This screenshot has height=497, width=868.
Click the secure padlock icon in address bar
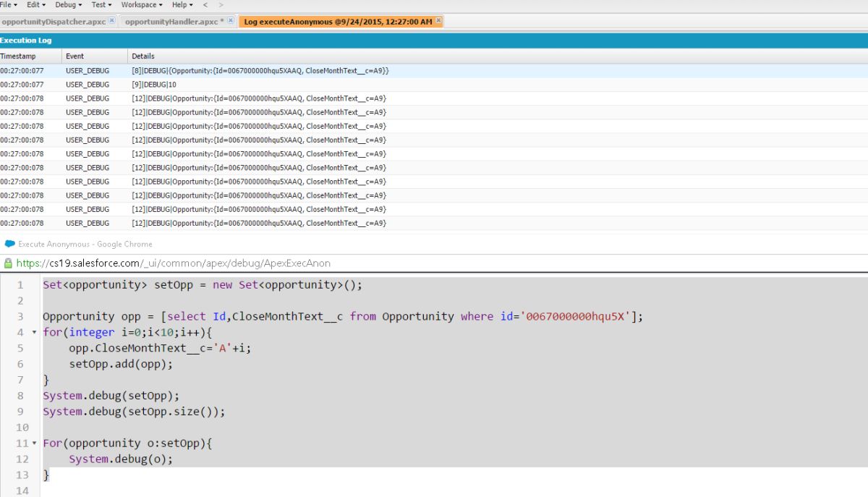[8, 263]
